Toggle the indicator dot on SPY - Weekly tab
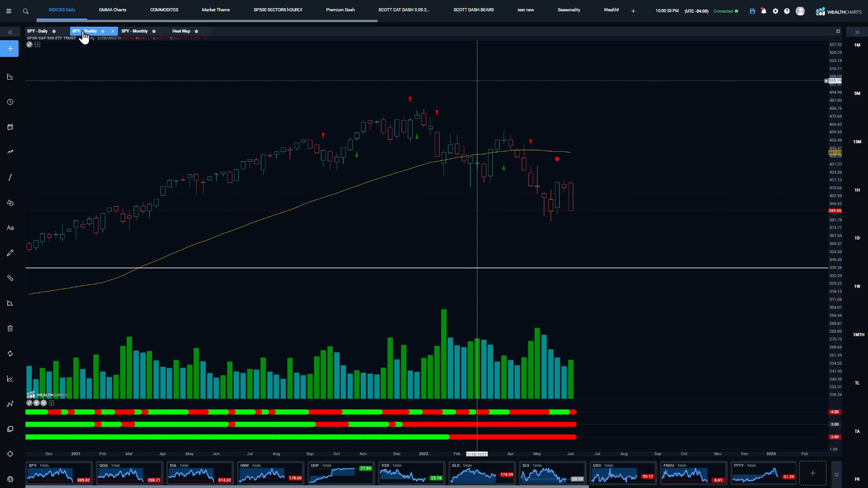 coord(103,31)
